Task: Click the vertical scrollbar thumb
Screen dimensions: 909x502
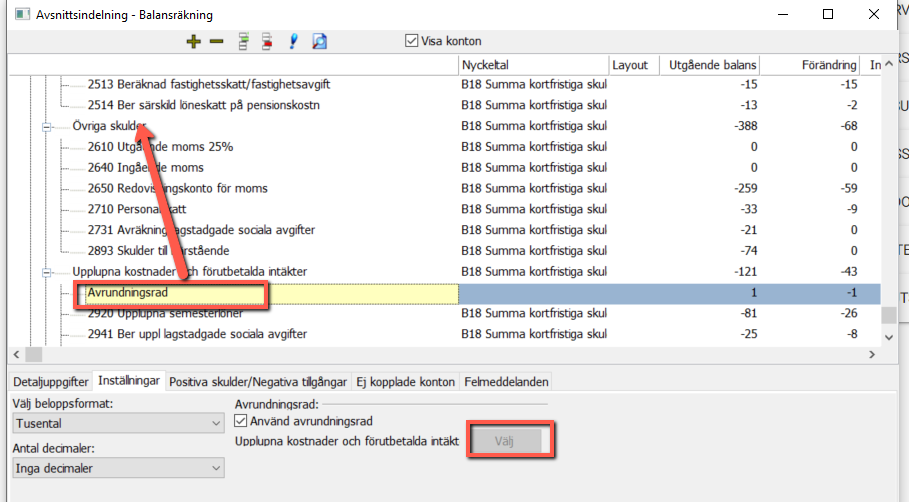Action: click(x=889, y=315)
